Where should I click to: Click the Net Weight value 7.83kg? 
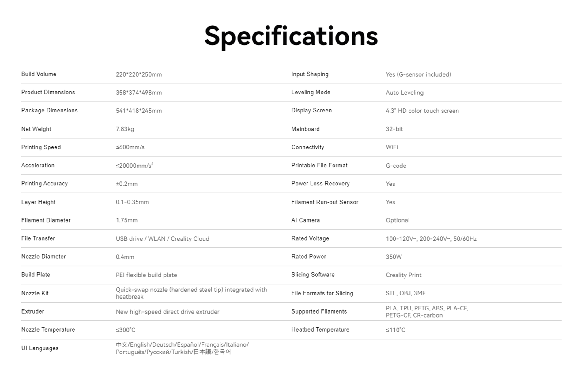coord(125,129)
